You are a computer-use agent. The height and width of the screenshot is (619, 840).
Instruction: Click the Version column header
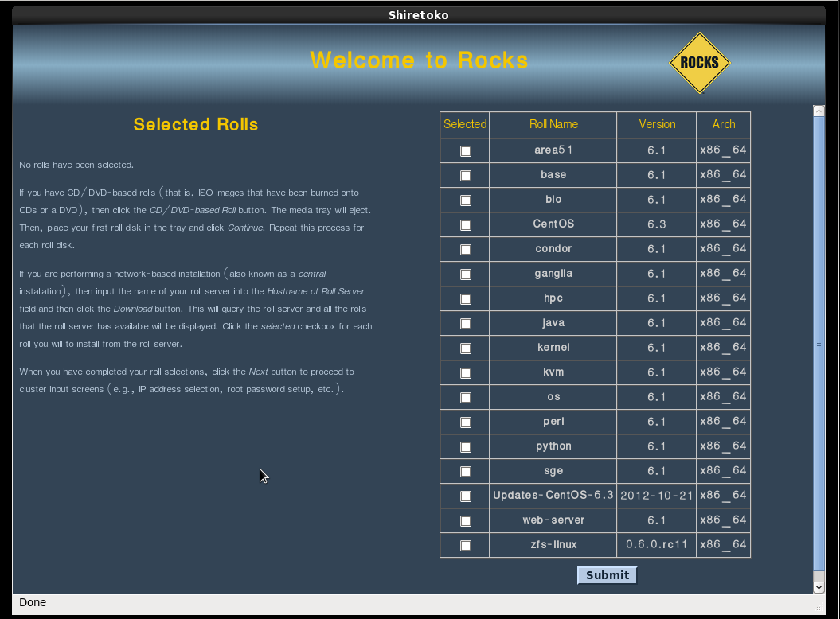point(657,124)
